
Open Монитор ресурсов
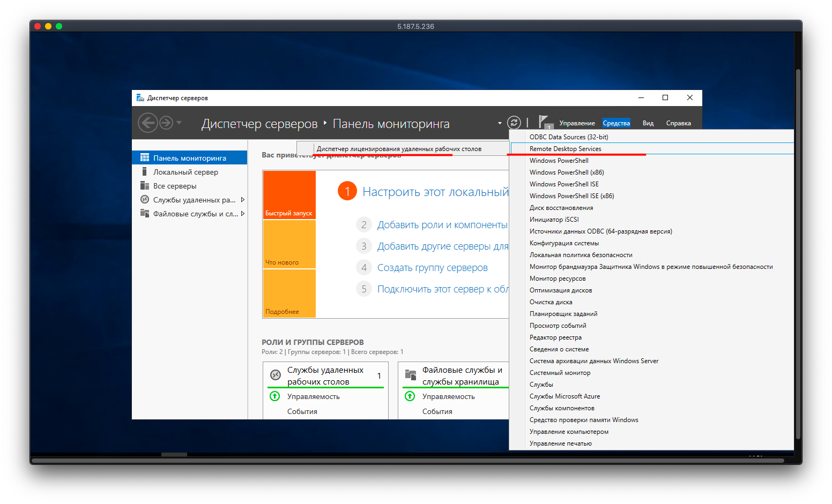[x=652, y=278]
